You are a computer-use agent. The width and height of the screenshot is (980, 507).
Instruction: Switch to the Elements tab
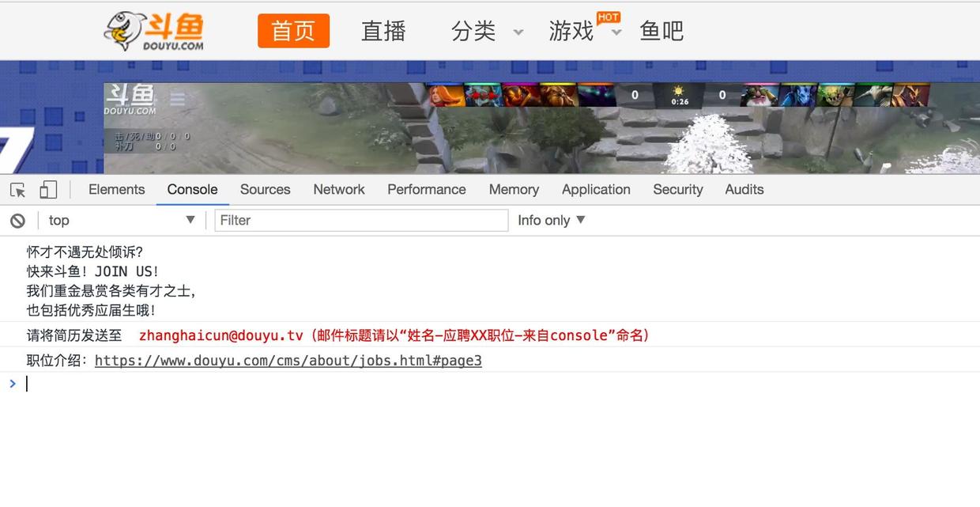(117, 190)
